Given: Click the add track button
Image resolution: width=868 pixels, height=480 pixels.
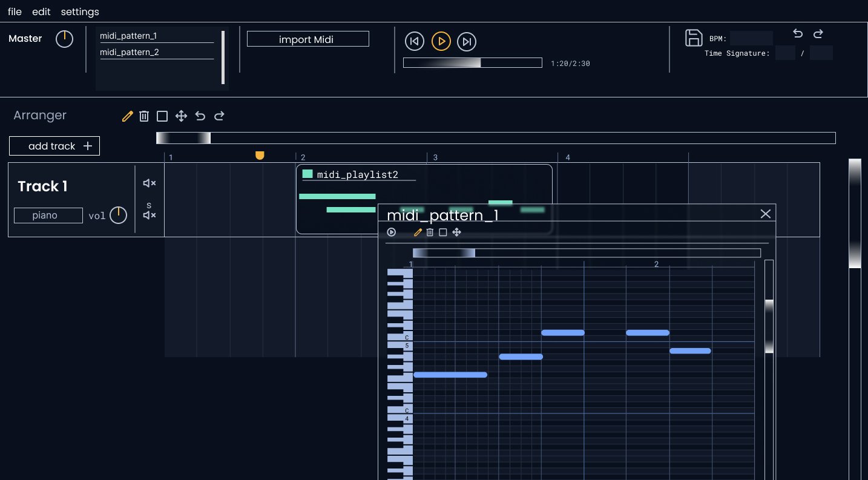Looking at the screenshot, I should [54, 146].
